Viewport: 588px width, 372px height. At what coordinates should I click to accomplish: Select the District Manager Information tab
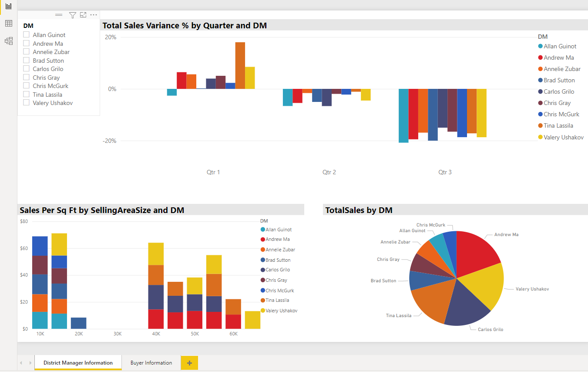(78, 363)
